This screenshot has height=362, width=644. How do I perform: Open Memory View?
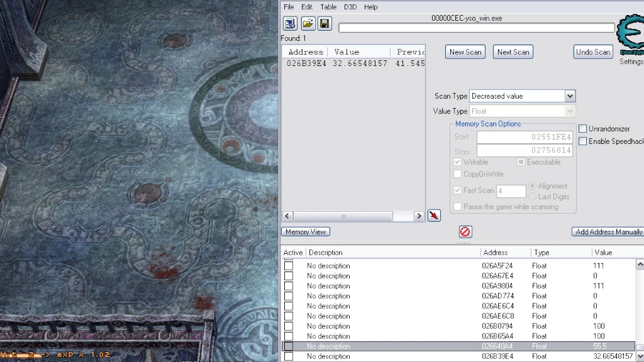[305, 232]
